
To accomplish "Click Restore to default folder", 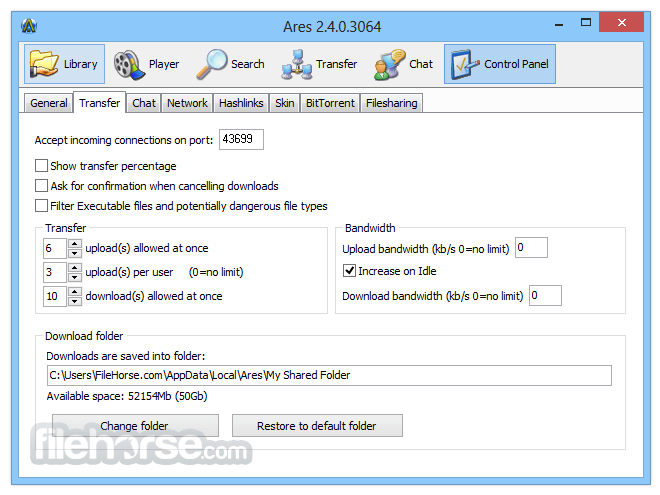I will [317, 426].
